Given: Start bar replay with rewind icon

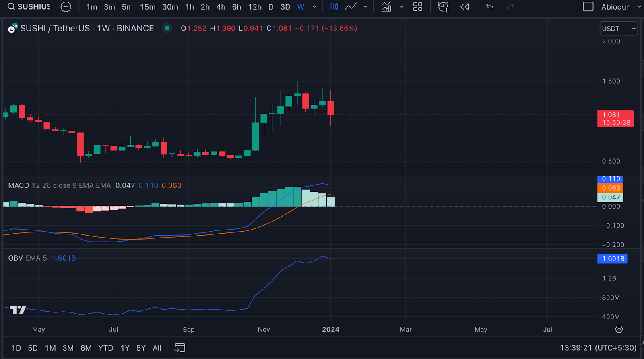Looking at the screenshot, I should (465, 7).
